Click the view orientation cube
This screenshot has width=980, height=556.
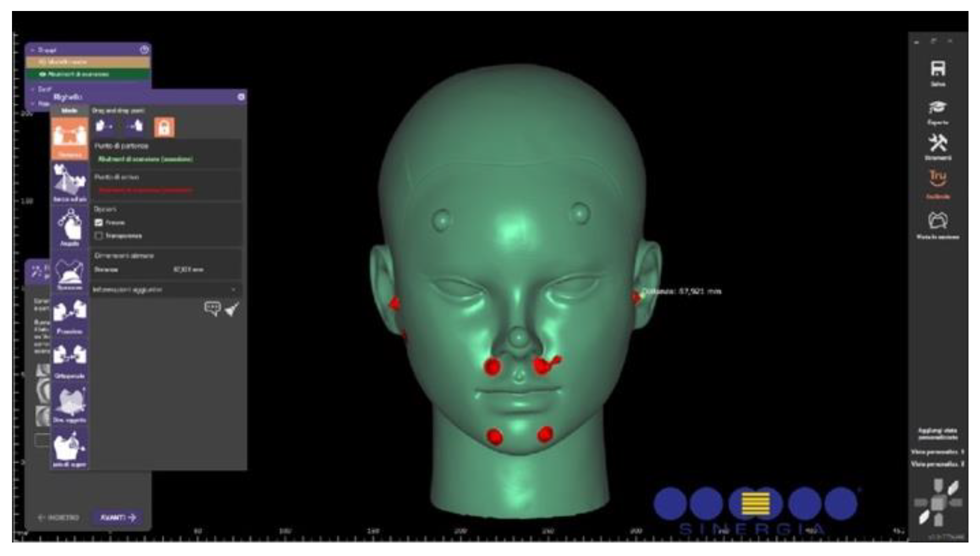click(938, 502)
